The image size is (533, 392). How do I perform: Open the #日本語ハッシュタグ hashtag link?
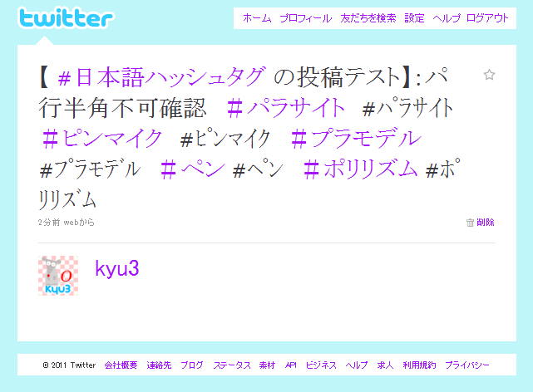click(161, 77)
